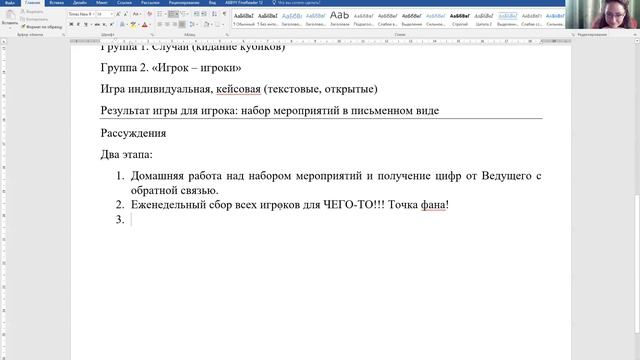The width and height of the screenshot is (640, 360).
Task: Expand the Editing (Редактирование) group
Action: pos(592,35)
